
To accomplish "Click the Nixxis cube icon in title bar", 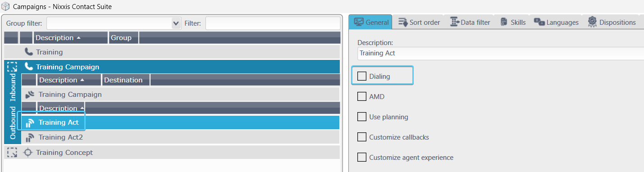I will 6,7.
